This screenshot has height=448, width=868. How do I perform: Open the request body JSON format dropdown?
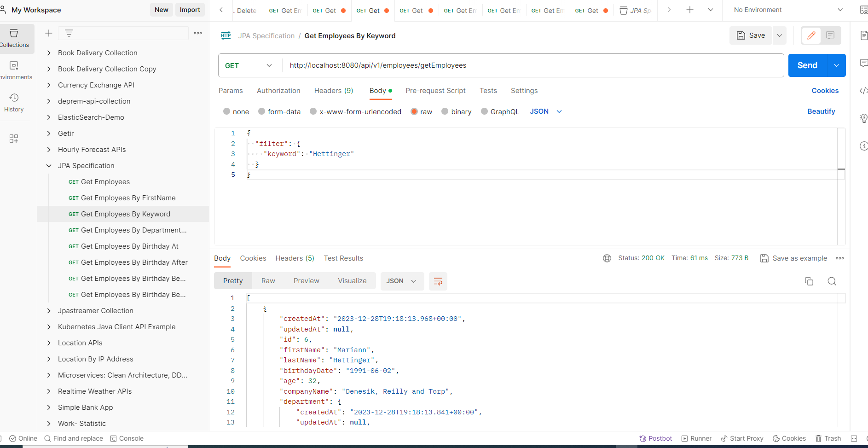546,111
